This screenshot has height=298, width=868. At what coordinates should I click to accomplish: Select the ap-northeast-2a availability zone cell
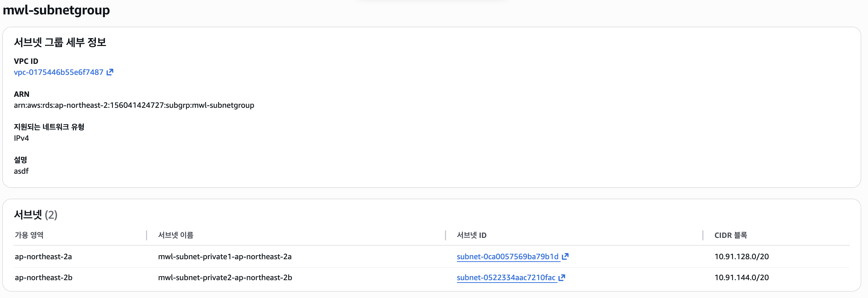pos(43,256)
